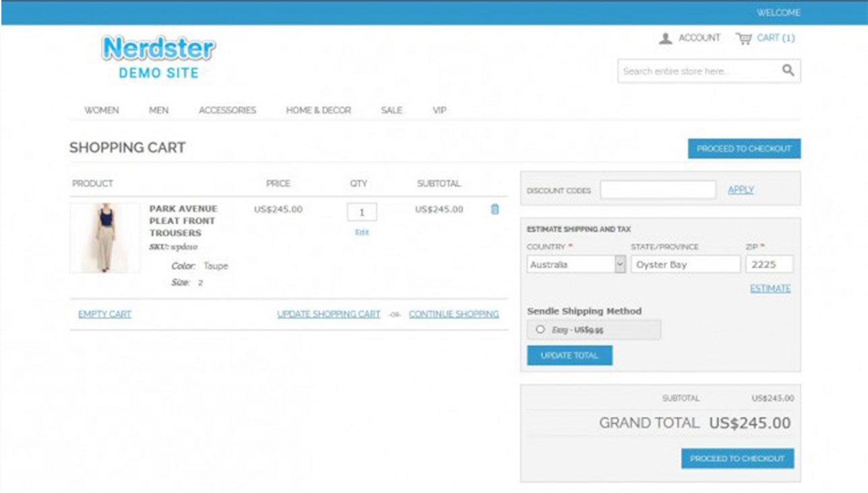
Task: Select the Easy US$9.95 shipping radio
Action: pyautogui.click(x=540, y=329)
